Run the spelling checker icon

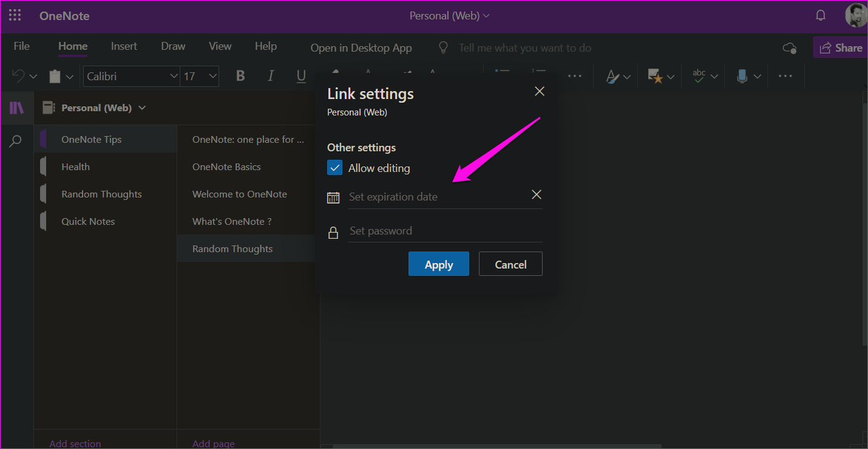(700, 75)
